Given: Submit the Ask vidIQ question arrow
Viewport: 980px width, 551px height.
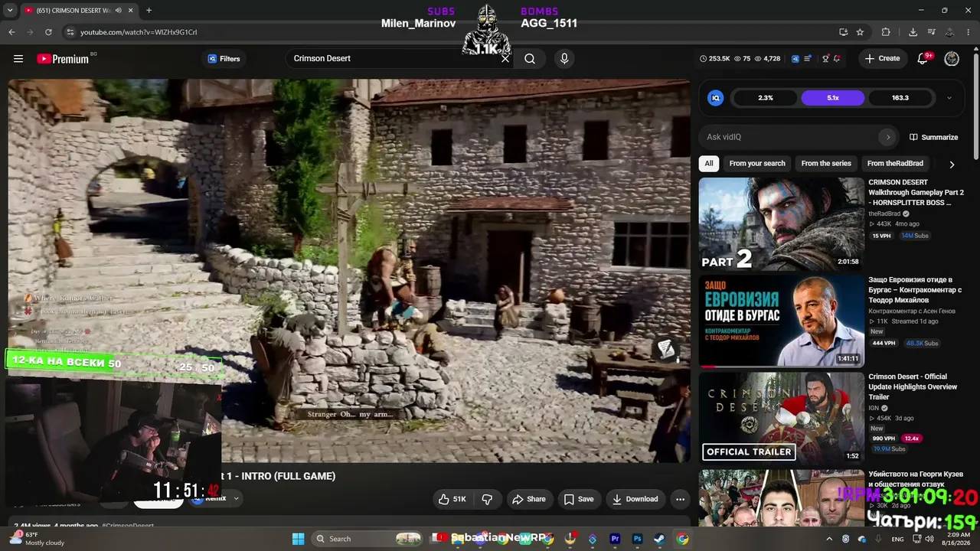Looking at the screenshot, I should coord(888,137).
